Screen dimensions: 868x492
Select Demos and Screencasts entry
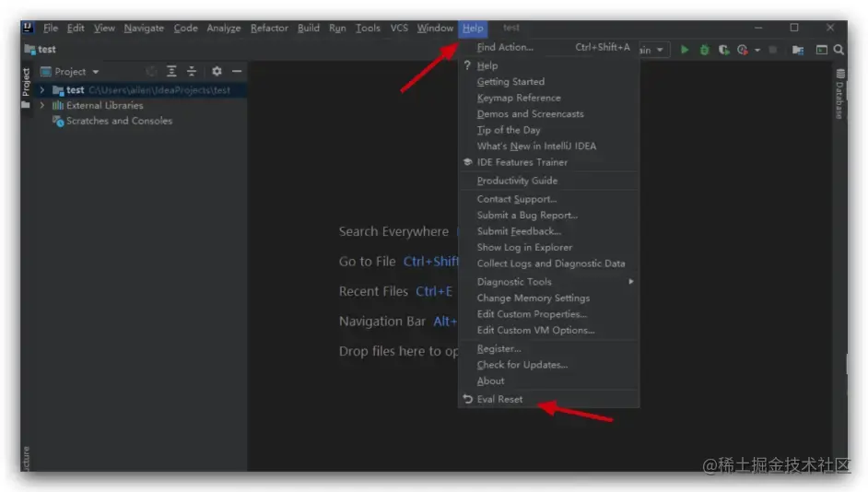548,113
